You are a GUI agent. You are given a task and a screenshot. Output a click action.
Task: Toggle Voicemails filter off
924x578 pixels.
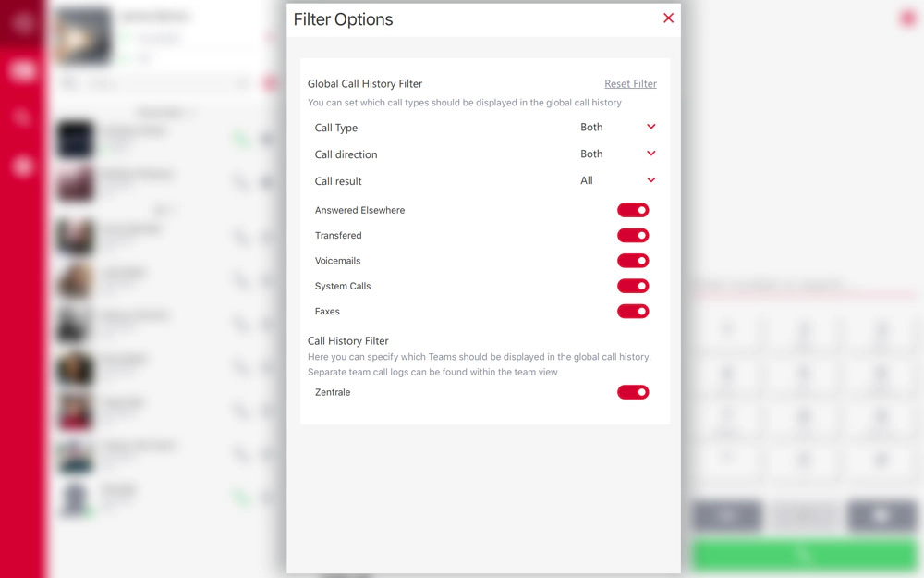pyautogui.click(x=633, y=261)
